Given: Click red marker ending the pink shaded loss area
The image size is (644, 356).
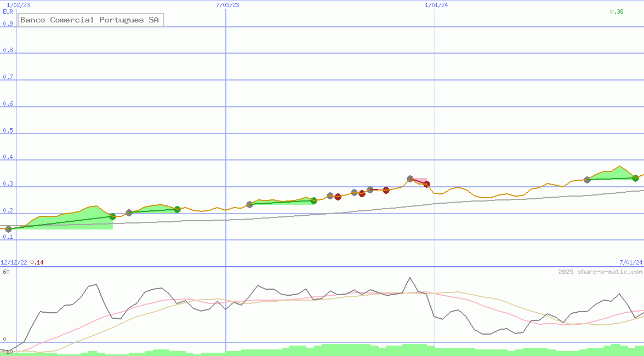Looking at the screenshot, I should [x=426, y=185].
